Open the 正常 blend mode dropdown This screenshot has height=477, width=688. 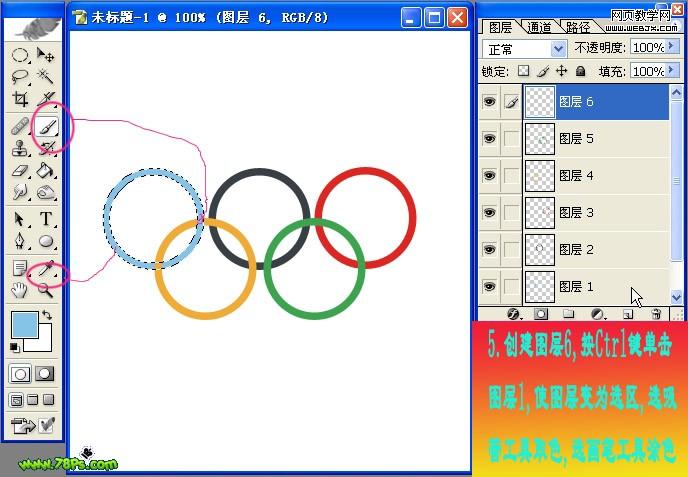point(524,49)
